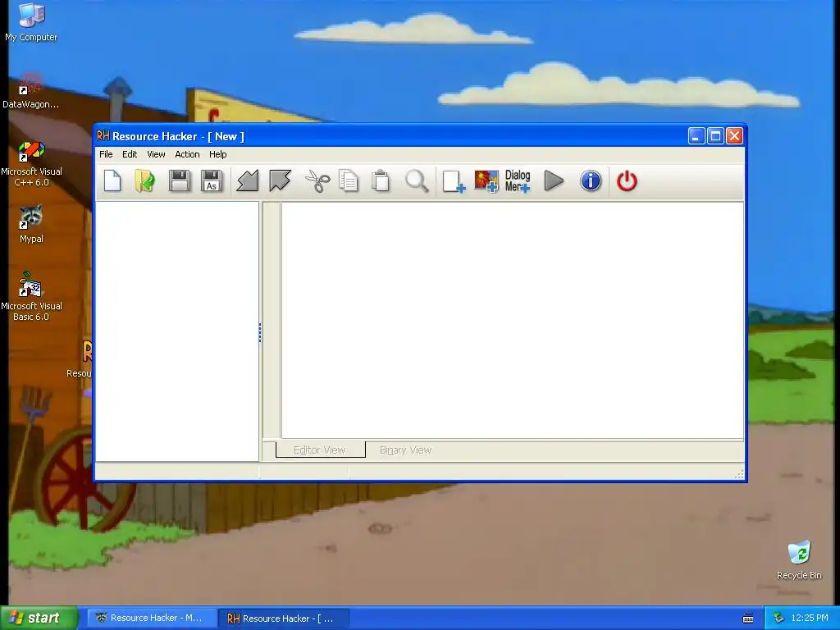Maximize the Resource Hacker window

(715, 136)
